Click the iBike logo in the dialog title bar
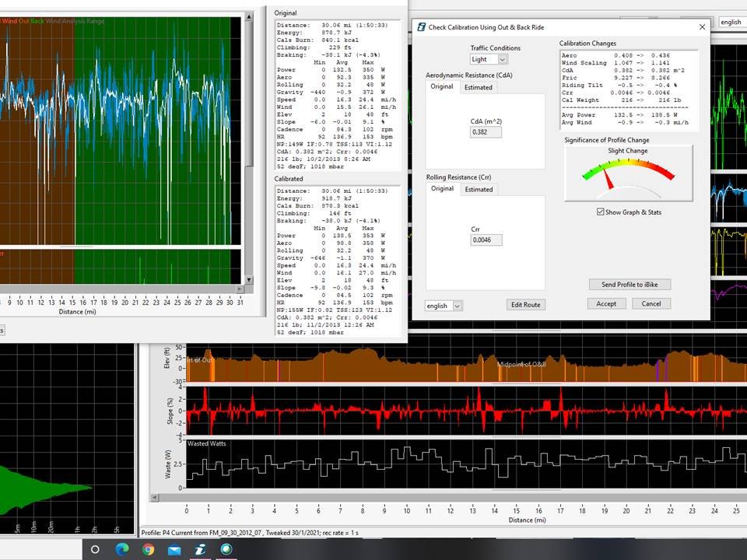 (422, 26)
